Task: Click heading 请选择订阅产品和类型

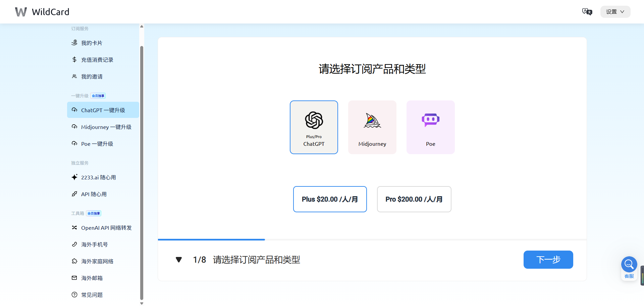Action: (x=372, y=69)
